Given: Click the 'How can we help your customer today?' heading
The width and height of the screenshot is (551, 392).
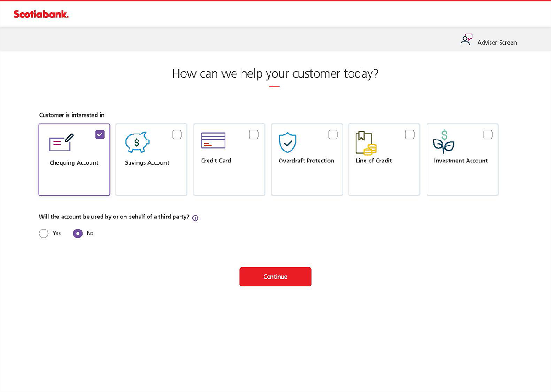Looking at the screenshot, I should coord(275,73).
